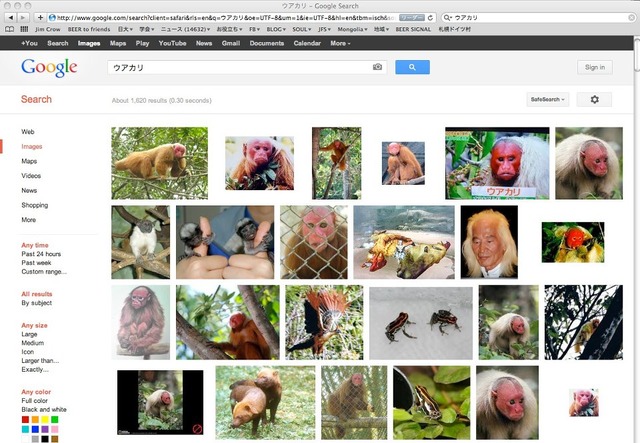Screen dimensions: 640x443
Task: Pick the red color swatch
Action: 25,420
